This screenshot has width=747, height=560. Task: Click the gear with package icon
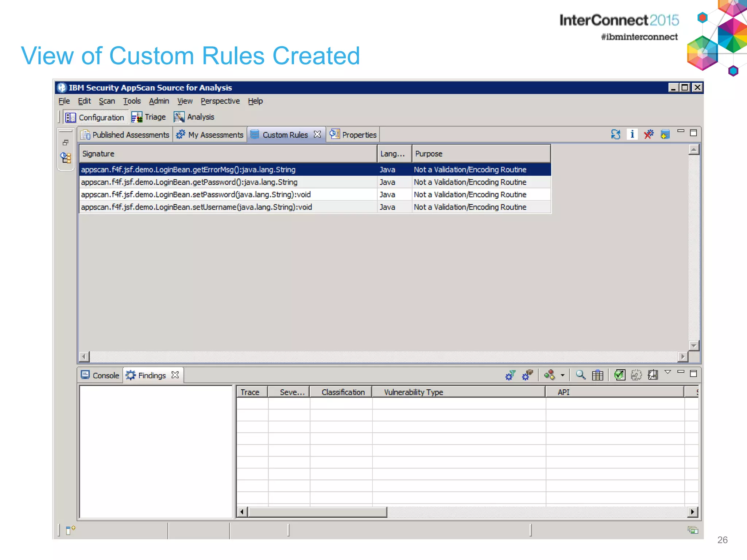(527, 375)
